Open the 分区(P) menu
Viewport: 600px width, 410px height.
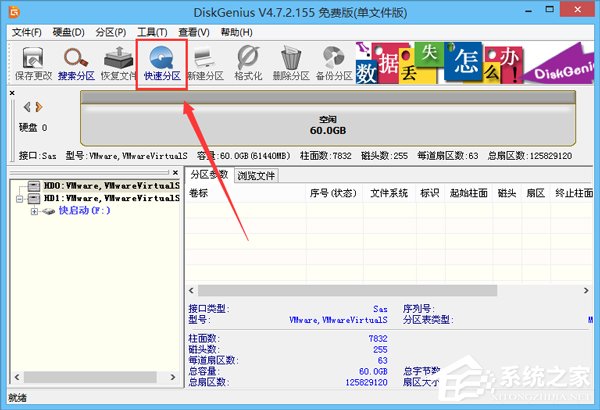[110, 32]
